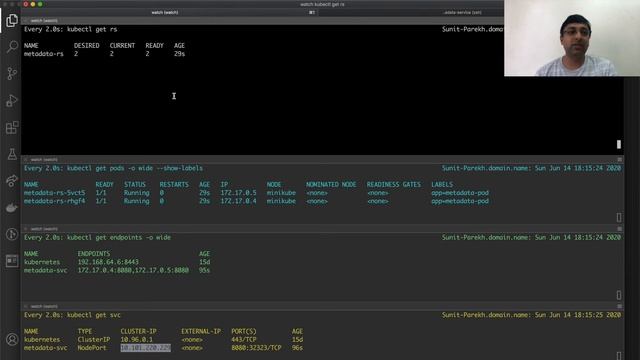Click close box on the get pods pane title
640x360 pixels.
click(x=26, y=160)
